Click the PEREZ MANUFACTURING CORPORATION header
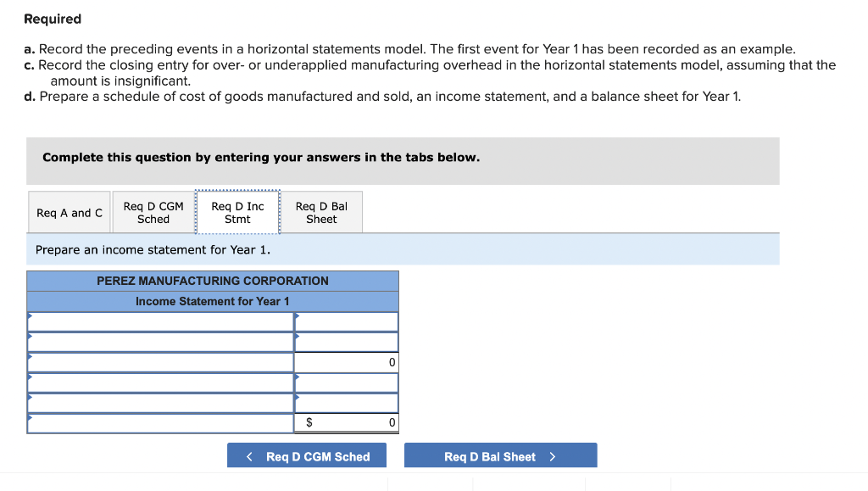Image resolution: width=868 pixels, height=491 pixels. click(x=213, y=281)
